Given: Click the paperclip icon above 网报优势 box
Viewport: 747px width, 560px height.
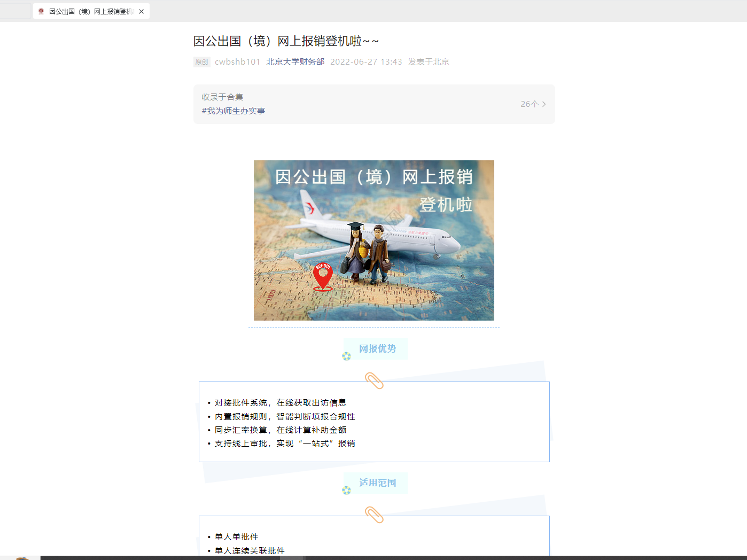Looking at the screenshot, I should click(374, 380).
